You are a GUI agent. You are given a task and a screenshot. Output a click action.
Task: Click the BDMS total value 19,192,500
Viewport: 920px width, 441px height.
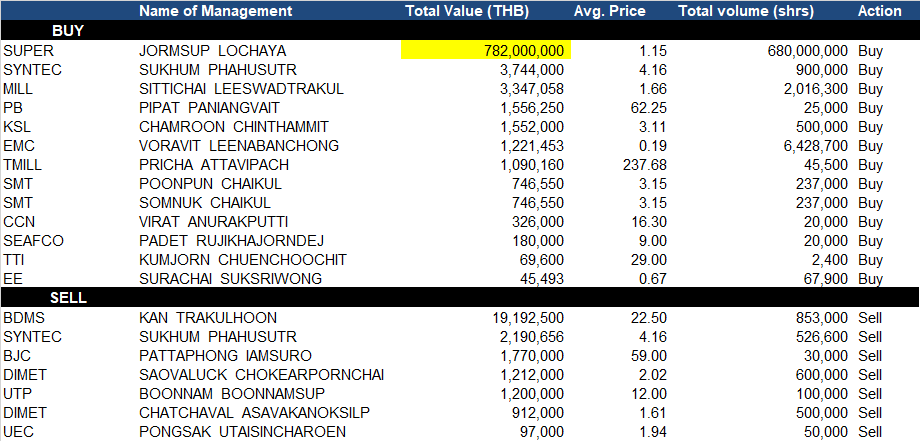point(529,318)
